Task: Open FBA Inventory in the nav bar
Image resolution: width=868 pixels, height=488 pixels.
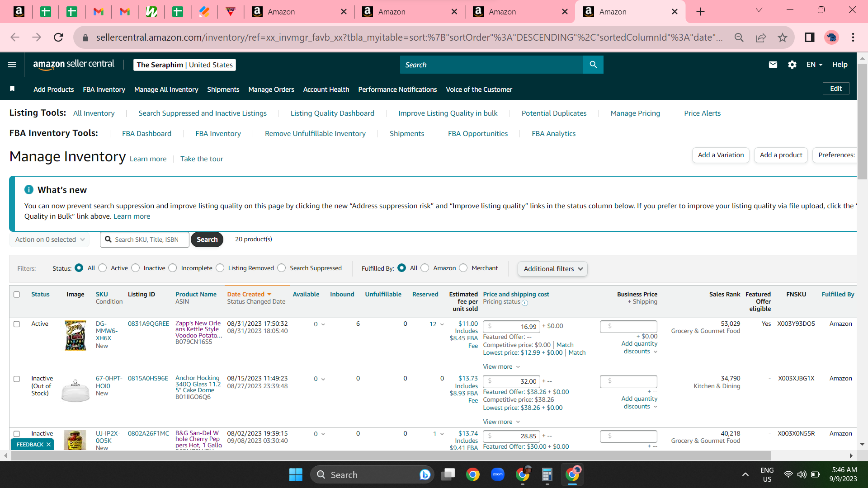Action: [x=104, y=89]
